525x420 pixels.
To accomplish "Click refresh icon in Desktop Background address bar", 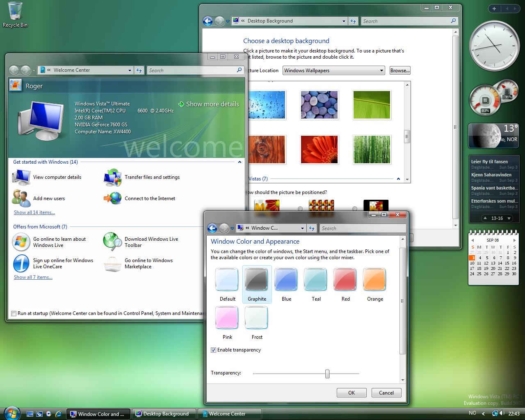I will point(353,21).
